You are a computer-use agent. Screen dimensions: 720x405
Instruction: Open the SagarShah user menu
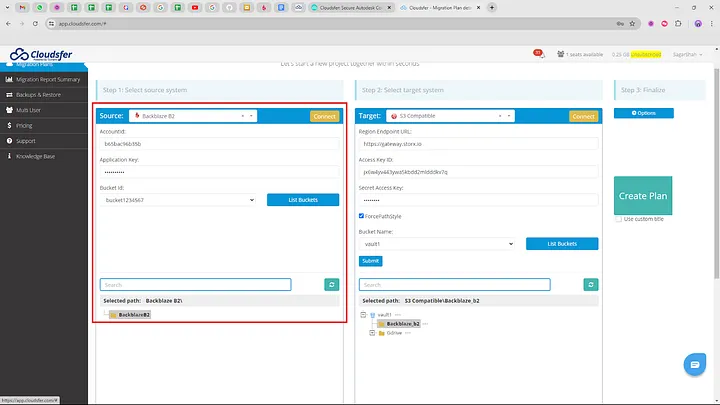click(x=687, y=54)
